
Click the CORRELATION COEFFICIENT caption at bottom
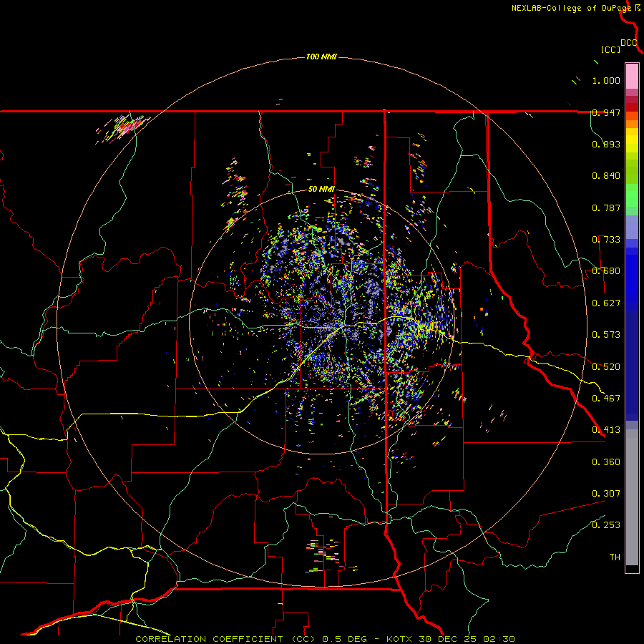(325, 639)
